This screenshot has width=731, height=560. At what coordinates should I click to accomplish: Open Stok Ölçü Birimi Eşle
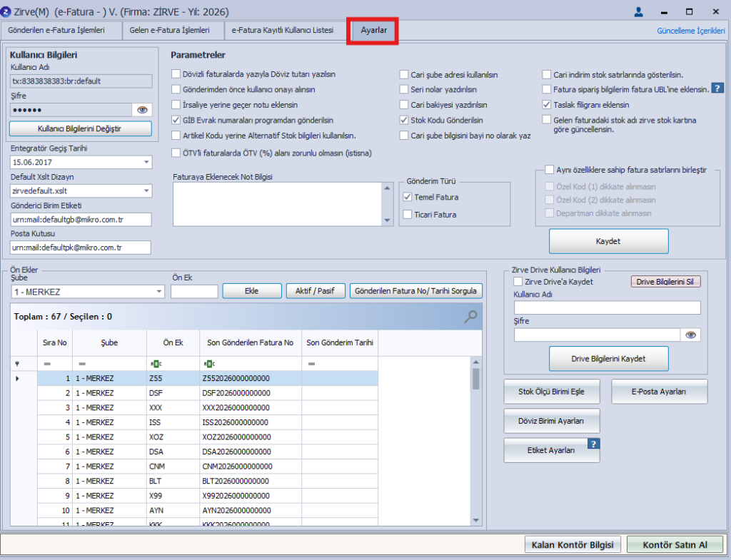(x=552, y=392)
